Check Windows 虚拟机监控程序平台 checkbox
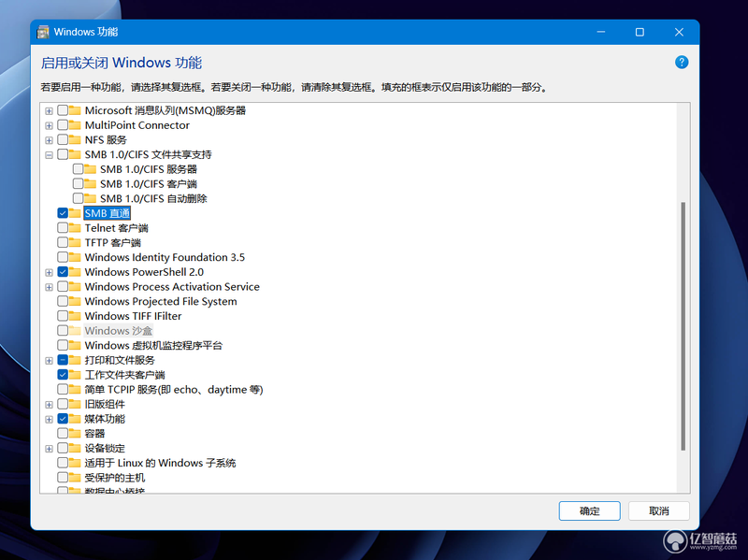The height and width of the screenshot is (560, 748). [63, 345]
